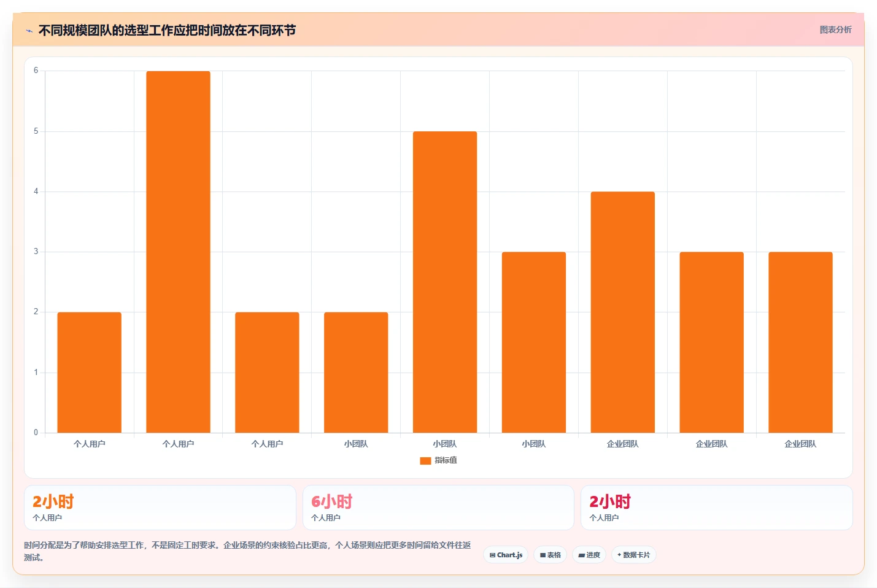This screenshot has height=588, width=877.
Task: Click the y-axis label 1
Action: click(36, 373)
